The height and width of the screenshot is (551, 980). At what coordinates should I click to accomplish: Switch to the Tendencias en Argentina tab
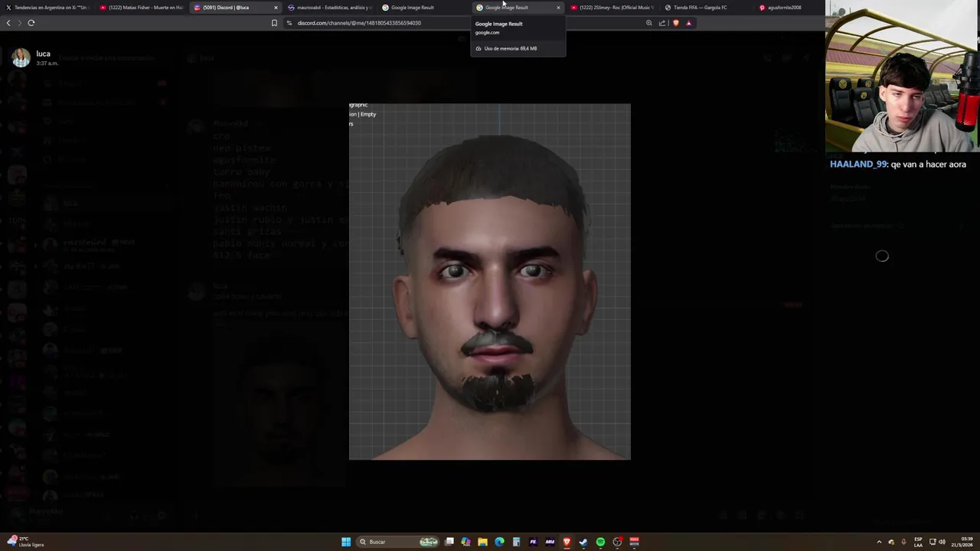pos(46,8)
